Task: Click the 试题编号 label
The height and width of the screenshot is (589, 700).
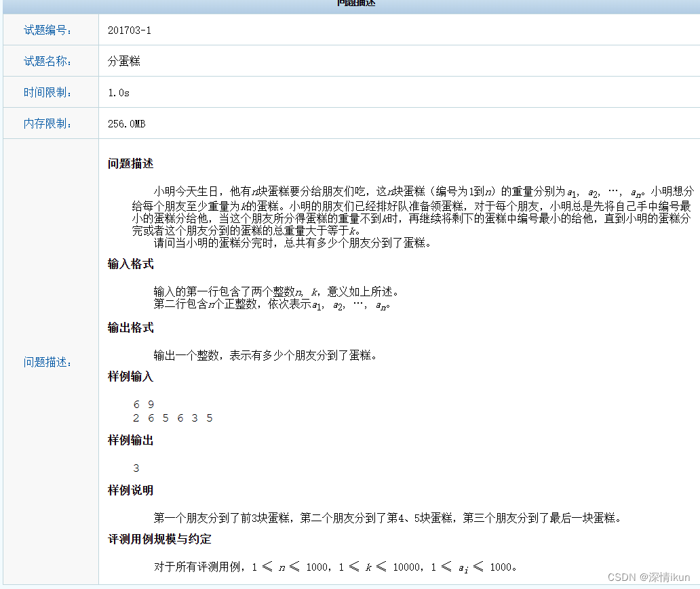Action: click(x=47, y=30)
